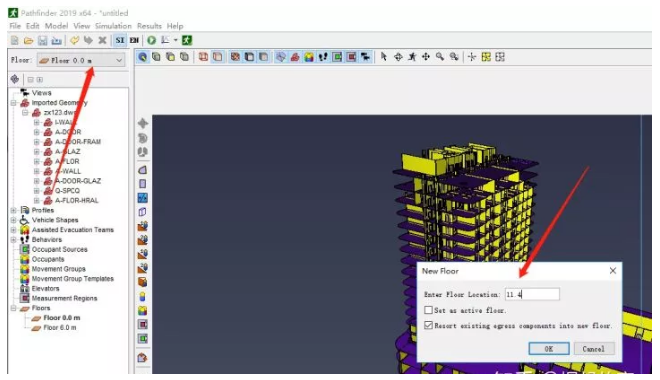Viewport: 660px width, 380px height.
Task: Expand the Vehicle Shapes node
Action: pos(13,220)
